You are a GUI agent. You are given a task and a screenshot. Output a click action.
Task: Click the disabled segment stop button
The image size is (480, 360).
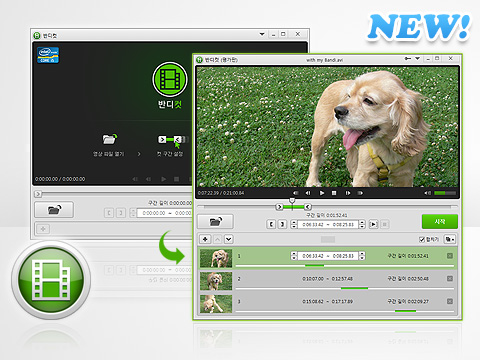[x=385, y=224]
